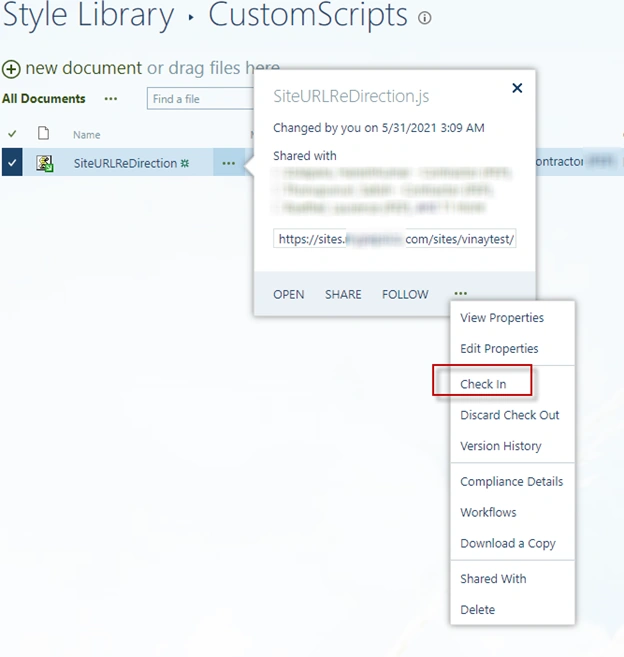Viewport: 624px width, 657px height.
Task: Open the ellipsis menu beside All Documents
Action: 111,99
